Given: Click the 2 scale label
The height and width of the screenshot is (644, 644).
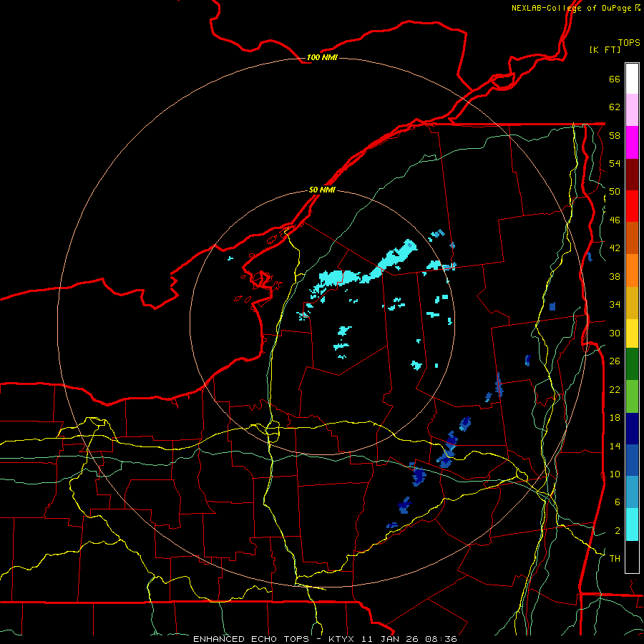Looking at the screenshot, I should click(x=618, y=530).
